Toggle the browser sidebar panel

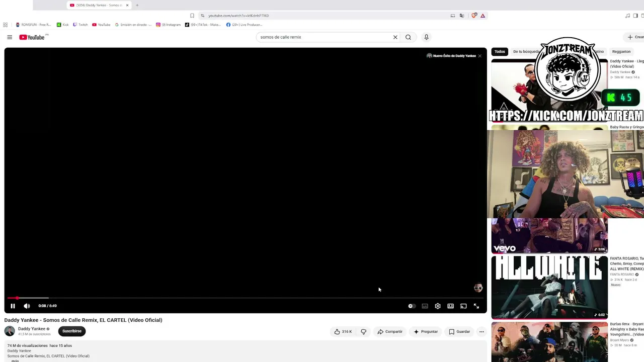[x=635, y=16]
